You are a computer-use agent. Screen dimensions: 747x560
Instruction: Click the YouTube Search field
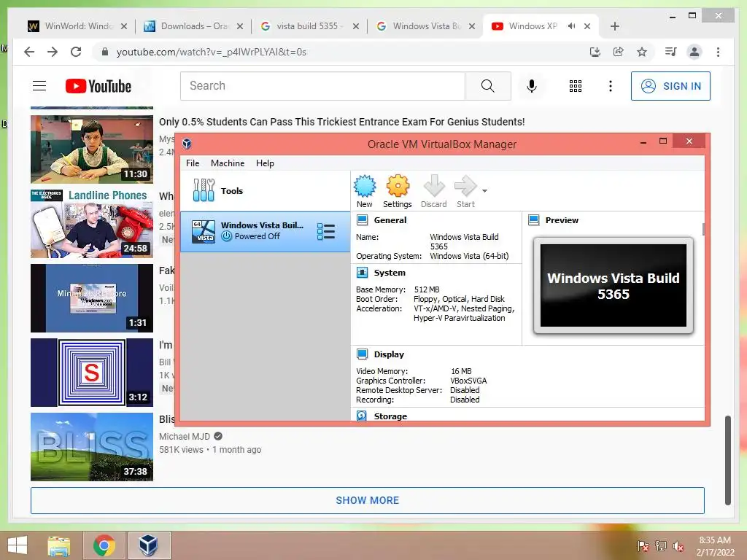(x=322, y=86)
